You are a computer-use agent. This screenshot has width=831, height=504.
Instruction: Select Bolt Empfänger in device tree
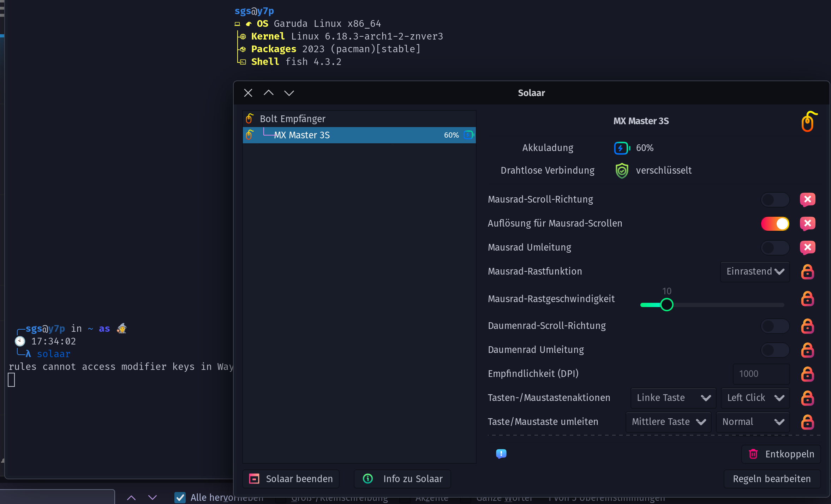[293, 119]
